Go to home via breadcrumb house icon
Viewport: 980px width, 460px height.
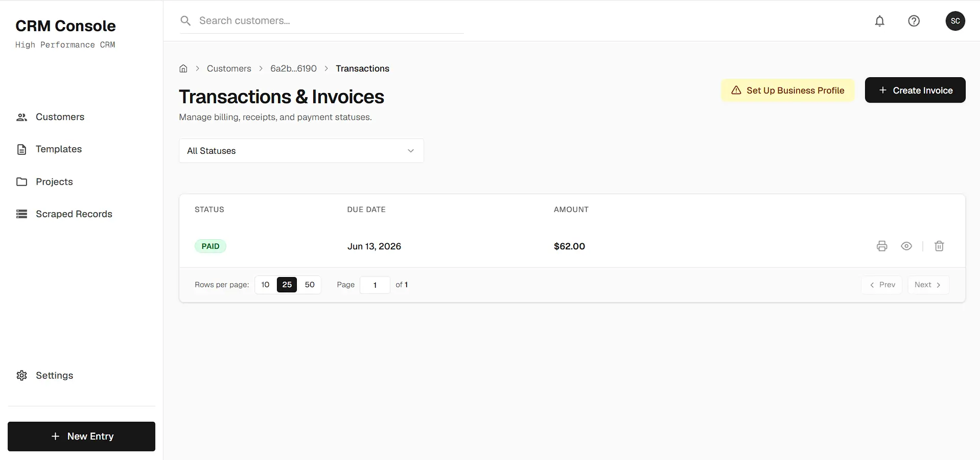[183, 68]
